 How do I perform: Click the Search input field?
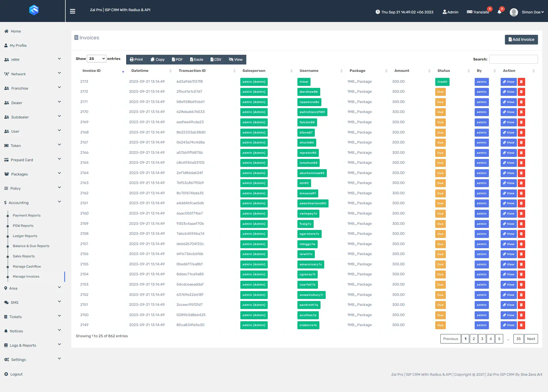513,59
